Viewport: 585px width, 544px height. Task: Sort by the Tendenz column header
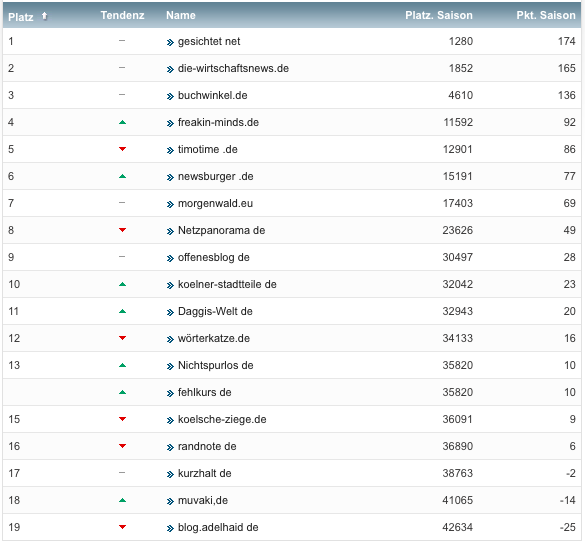tap(122, 15)
